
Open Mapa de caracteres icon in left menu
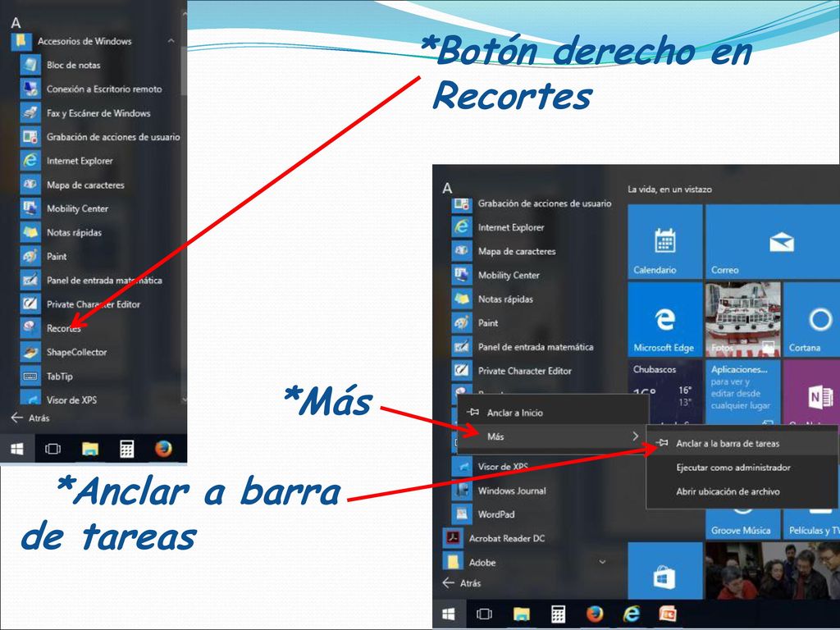point(30,185)
